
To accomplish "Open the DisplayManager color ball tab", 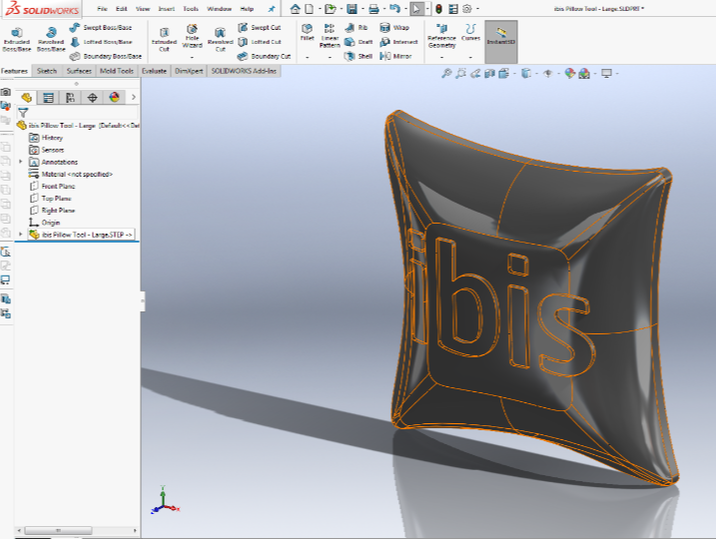I will click(x=114, y=97).
